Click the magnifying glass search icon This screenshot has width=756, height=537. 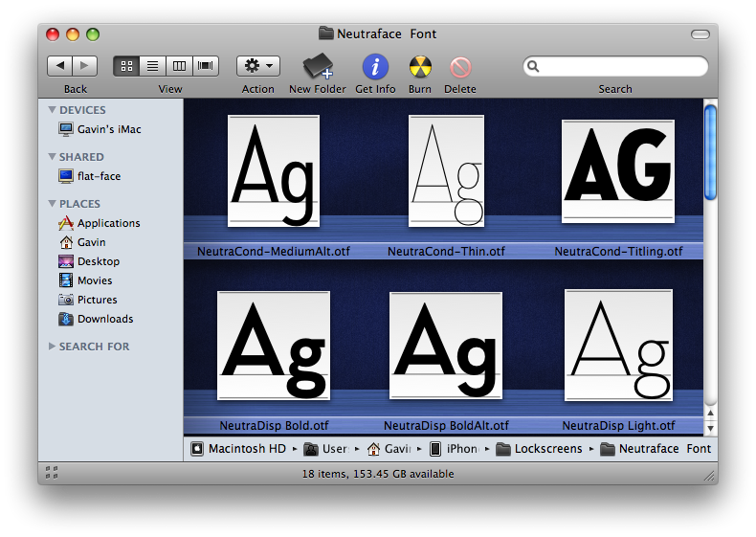tap(533, 66)
